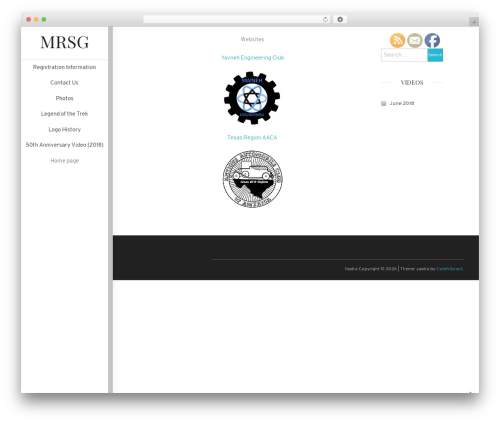
Task: Open the Yavneh Engineering gear logo
Action: click(252, 98)
